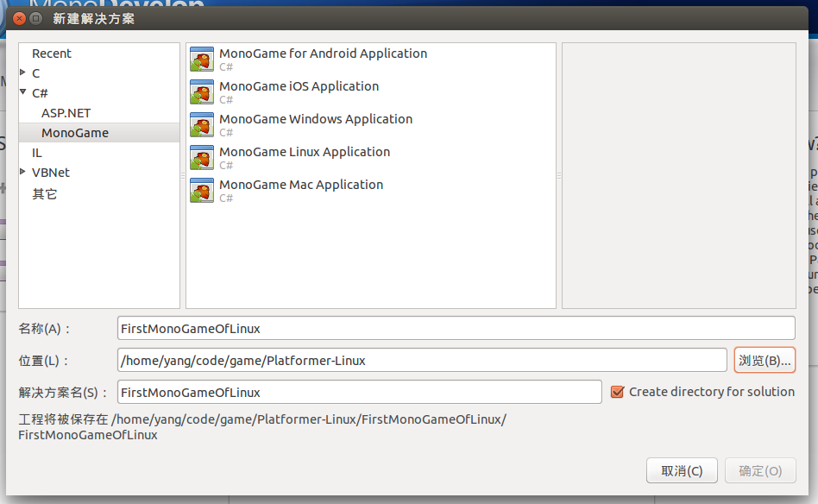
Task: Select the C# category label
Action: (x=40, y=93)
